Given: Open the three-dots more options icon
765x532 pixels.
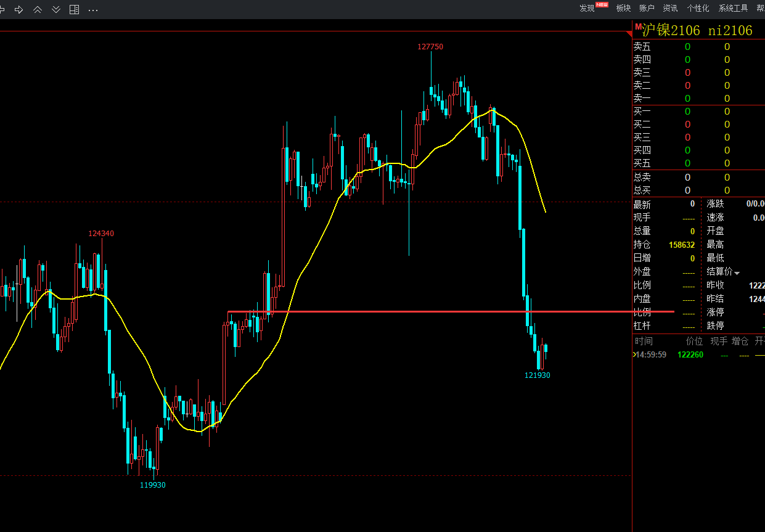Looking at the screenshot, I should coord(93,10).
